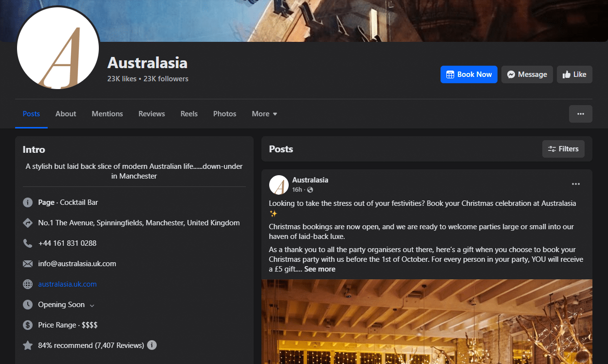Click the 23K likes count

[122, 79]
